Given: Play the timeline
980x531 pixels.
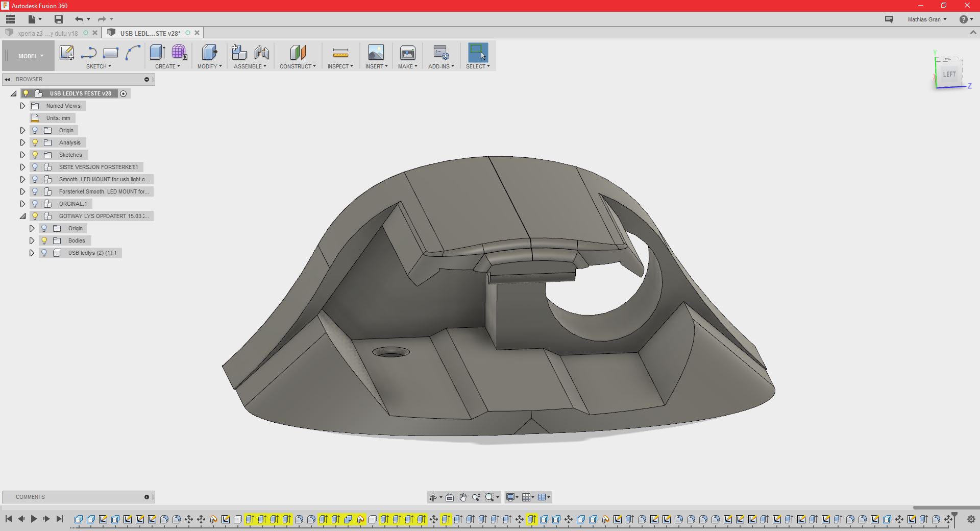Looking at the screenshot, I should pyautogui.click(x=34, y=519).
